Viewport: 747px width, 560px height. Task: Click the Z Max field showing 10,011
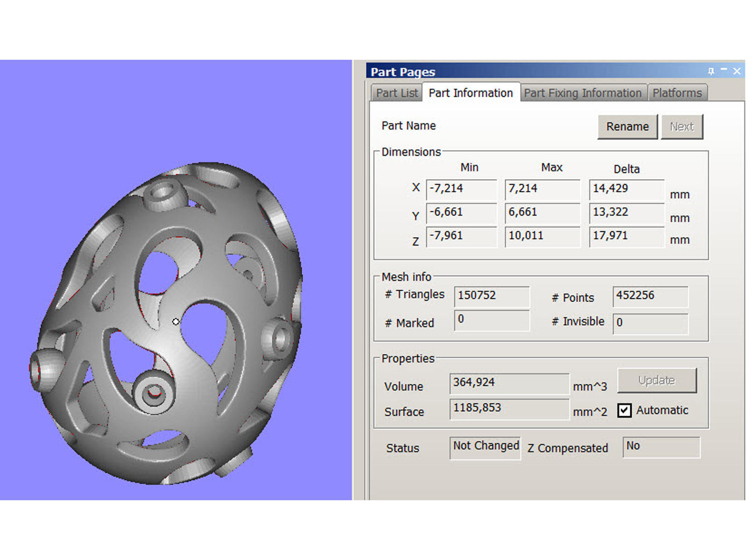[x=543, y=237]
